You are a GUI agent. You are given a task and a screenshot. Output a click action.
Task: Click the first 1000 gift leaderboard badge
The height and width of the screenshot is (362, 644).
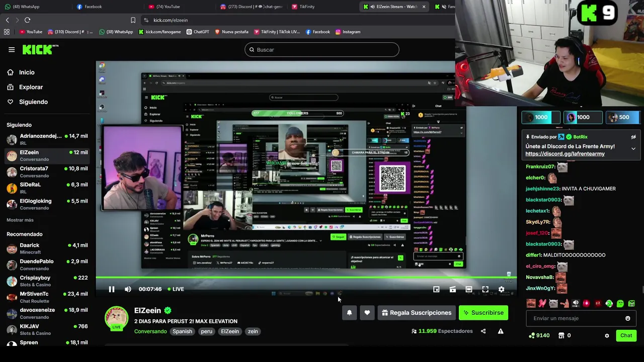point(541,117)
